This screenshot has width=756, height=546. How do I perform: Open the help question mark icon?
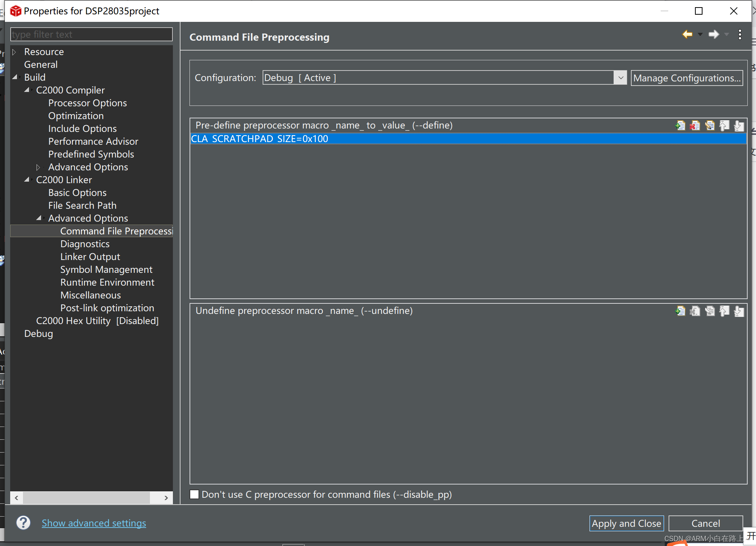[23, 523]
